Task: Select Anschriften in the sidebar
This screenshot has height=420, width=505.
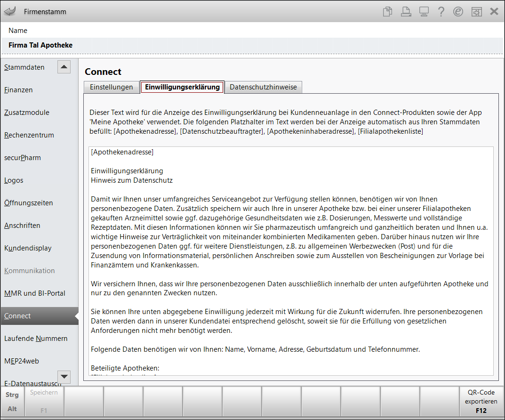Action: point(22,226)
